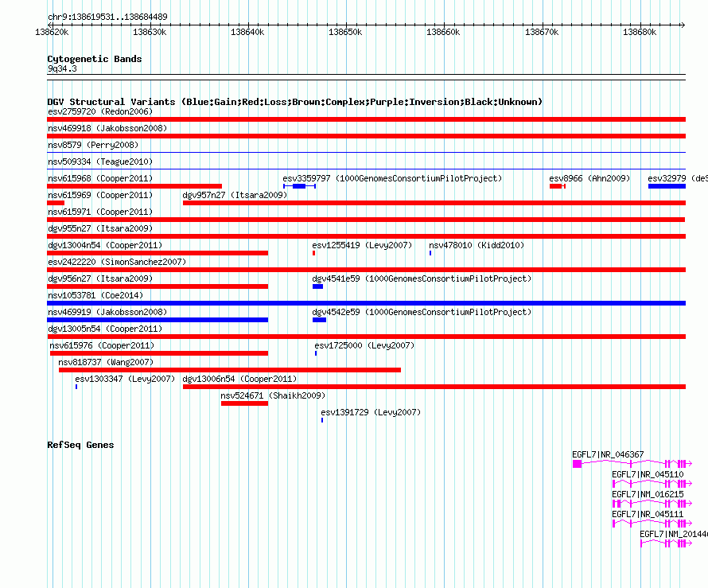Click the nsv615968 red loss bar
This screenshot has width=708, height=588.
134,186
